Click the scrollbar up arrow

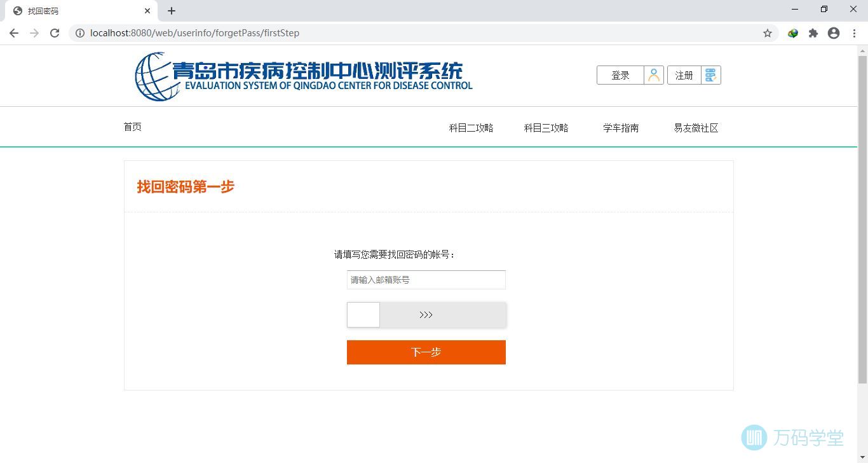pyautogui.click(x=862, y=50)
